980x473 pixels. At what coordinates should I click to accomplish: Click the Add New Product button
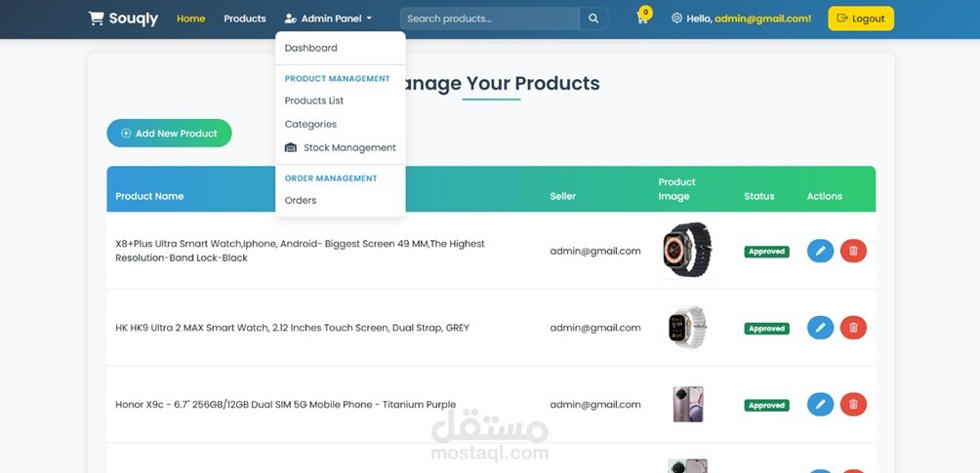tap(170, 133)
